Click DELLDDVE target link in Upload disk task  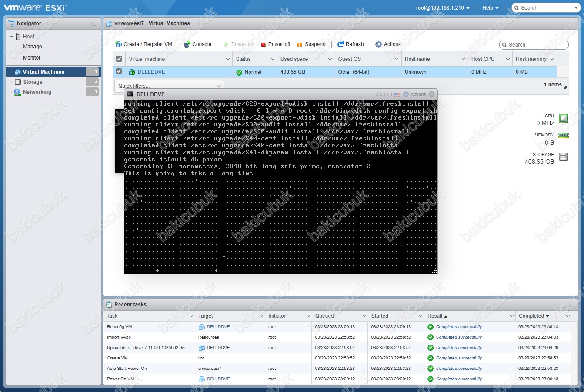point(218,348)
